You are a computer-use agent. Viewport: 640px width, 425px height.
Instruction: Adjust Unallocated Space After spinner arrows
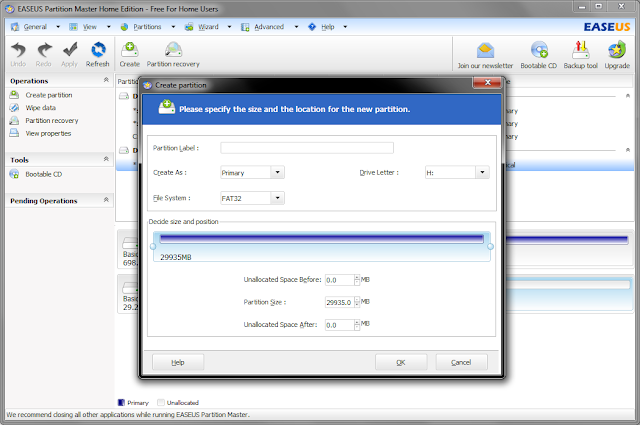point(357,325)
